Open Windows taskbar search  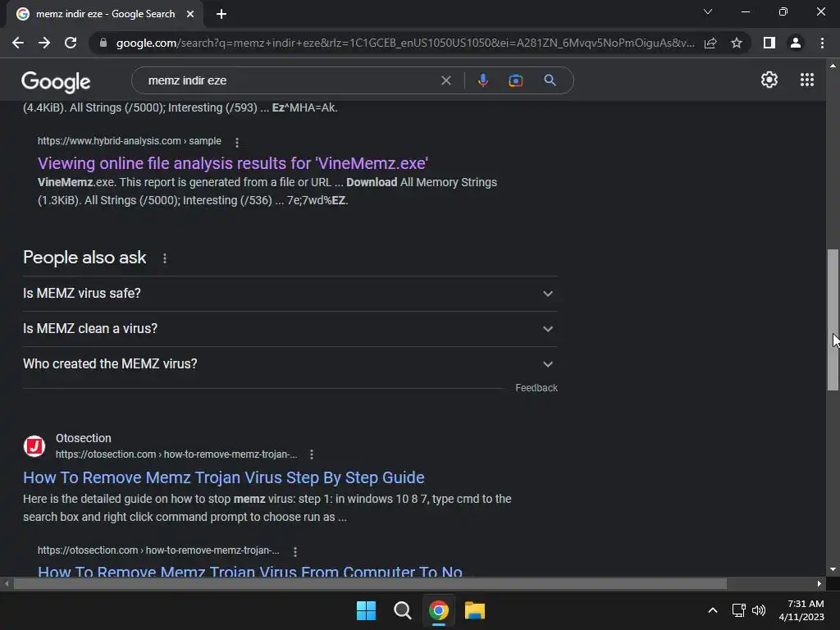coord(402,610)
